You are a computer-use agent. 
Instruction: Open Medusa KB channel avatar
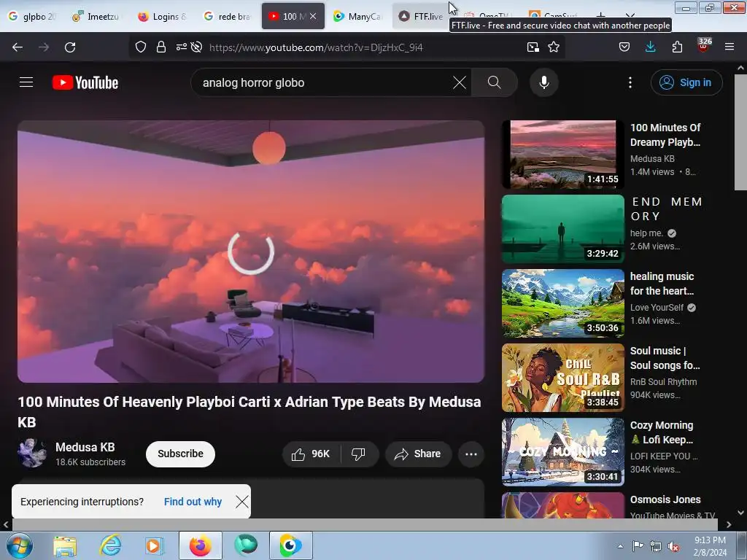click(x=31, y=453)
